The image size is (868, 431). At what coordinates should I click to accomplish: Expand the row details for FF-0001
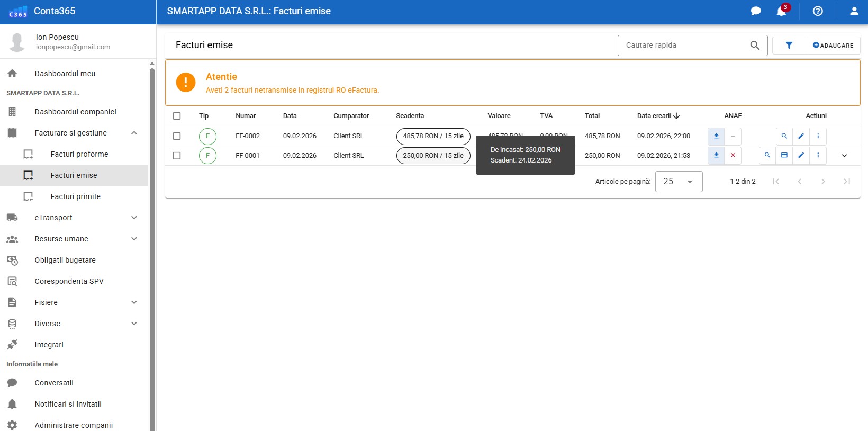coord(844,156)
